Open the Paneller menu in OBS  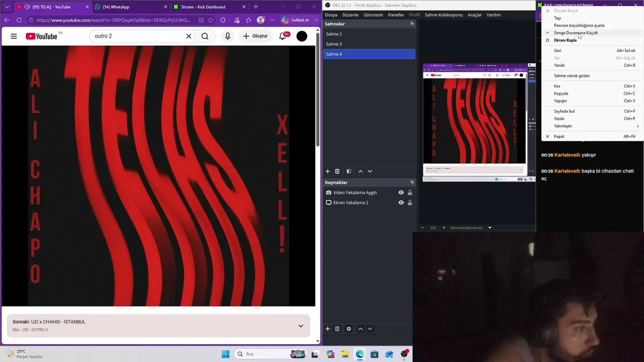[x=396, y=15]
